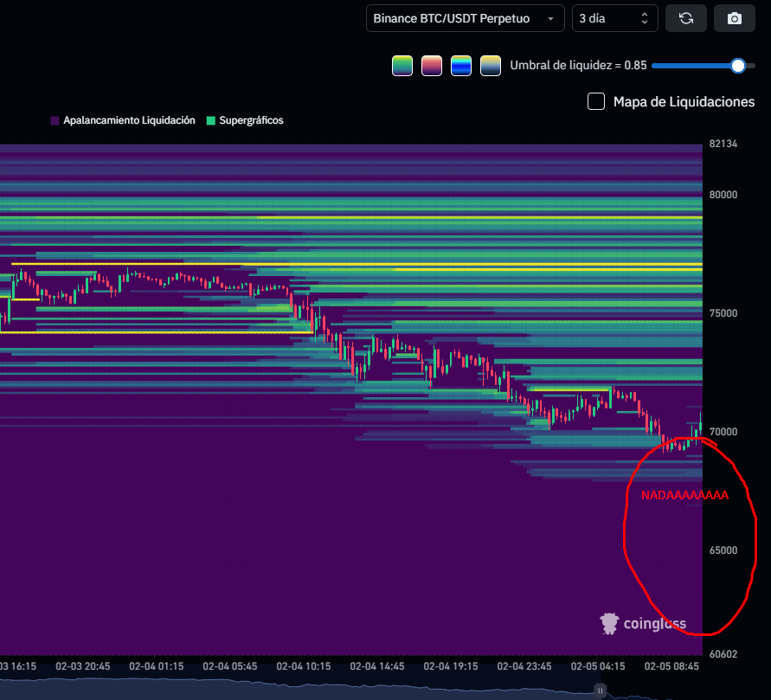Select the green-yellow viridis color scheme swatch
Image resolution: width=771 pixels, height=700 pixels.
[x=402, y=66]
